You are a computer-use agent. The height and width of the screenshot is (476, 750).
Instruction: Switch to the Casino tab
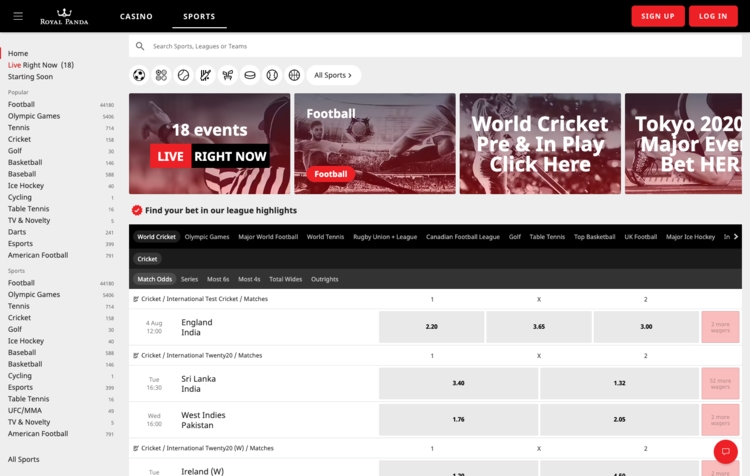click(x=136, y=16)
